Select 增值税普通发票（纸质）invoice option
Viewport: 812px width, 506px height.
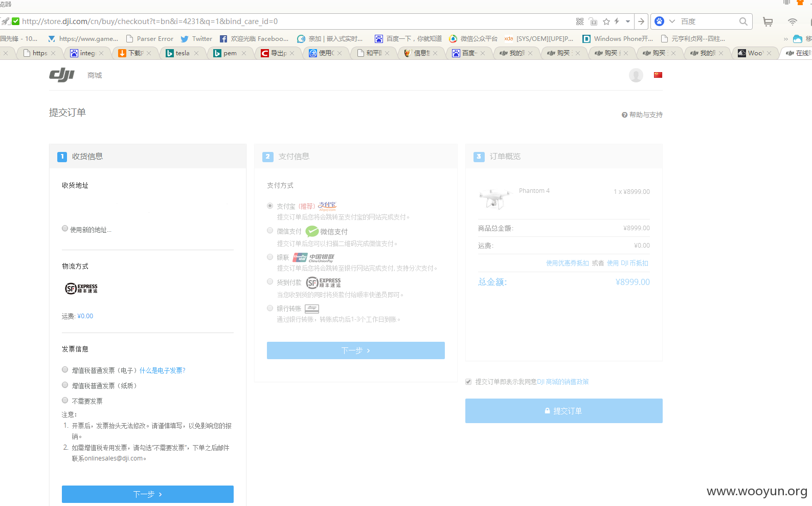coord(65,385)
